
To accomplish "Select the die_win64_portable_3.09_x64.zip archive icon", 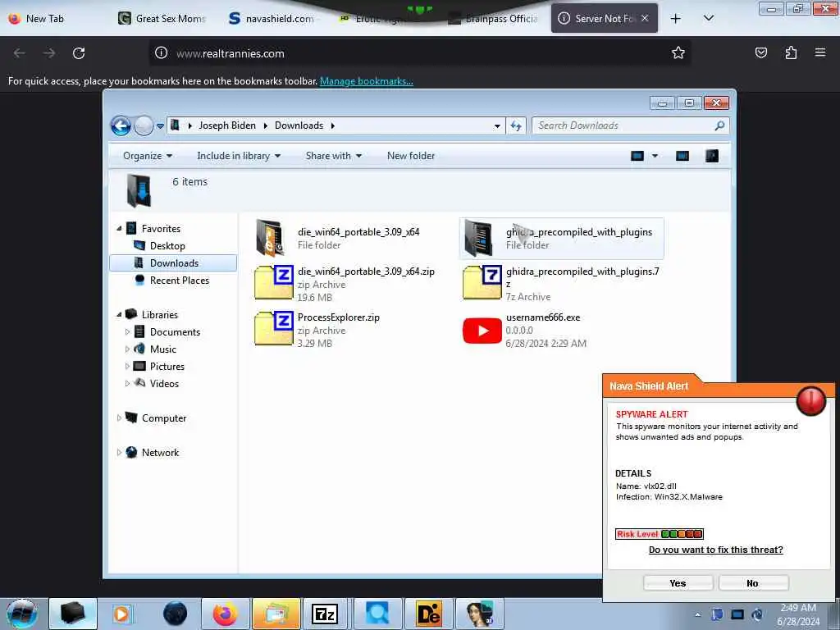I will point(274,282).
